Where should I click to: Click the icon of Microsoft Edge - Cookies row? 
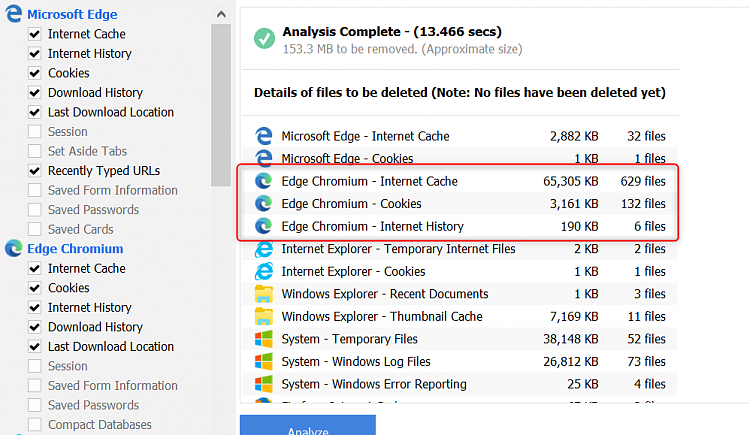point(264,157)
